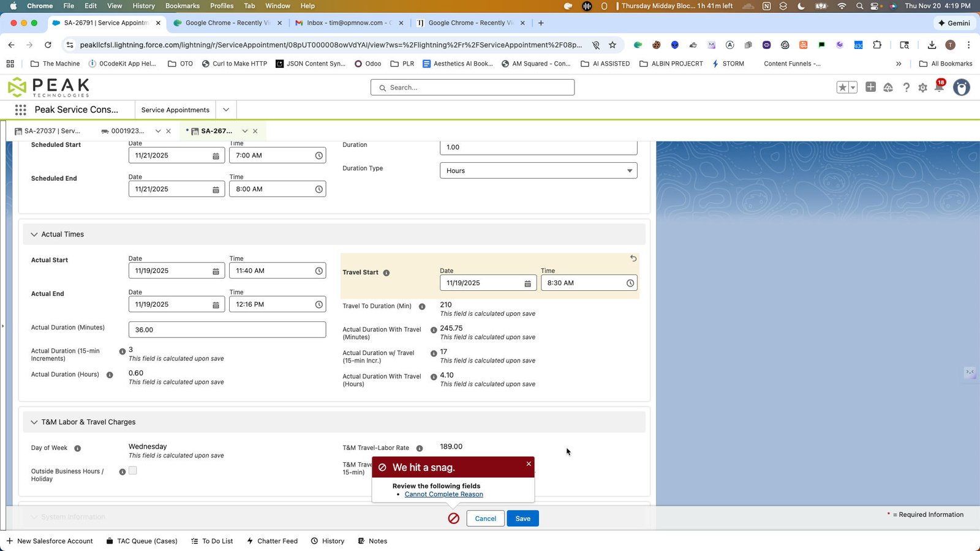
Task: Open the user profile avatar
Action: tap(962, 88)
